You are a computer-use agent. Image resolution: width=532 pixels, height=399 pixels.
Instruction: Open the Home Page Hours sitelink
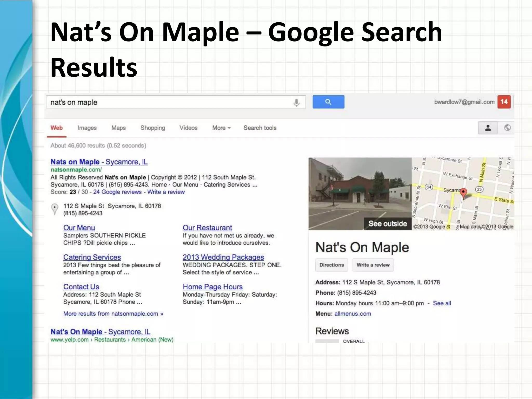[213, 287]
